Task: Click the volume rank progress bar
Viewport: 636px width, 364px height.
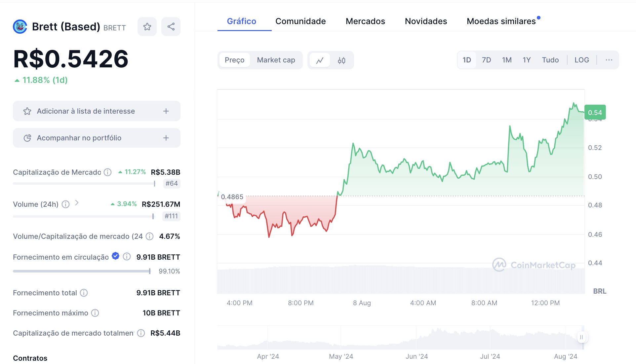Action: coord(83,216)
